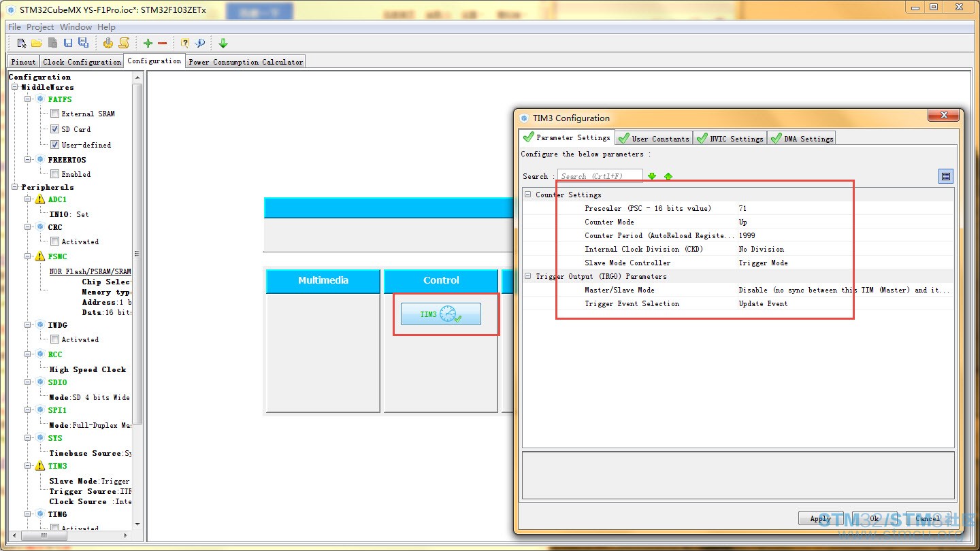Viewport: 980px width, 551px height.
Task: Click the green plus toolbar icon
Action: click(148, 43)
